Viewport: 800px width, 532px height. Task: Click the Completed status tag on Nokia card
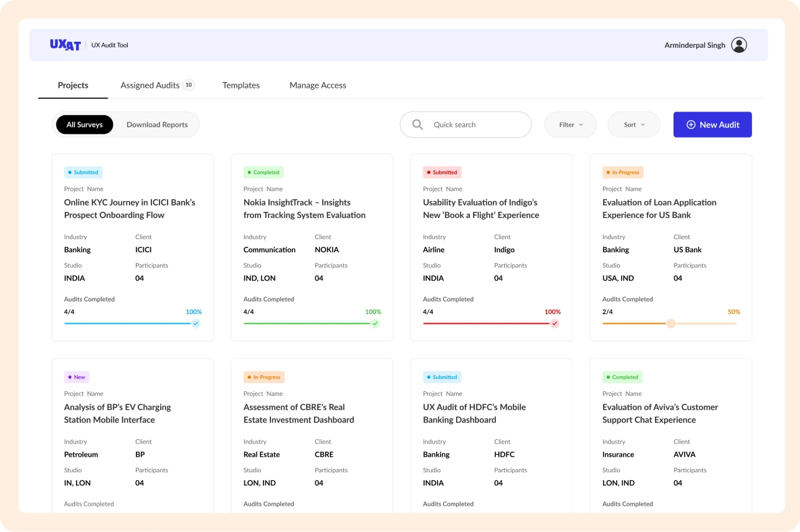[264, 173]
